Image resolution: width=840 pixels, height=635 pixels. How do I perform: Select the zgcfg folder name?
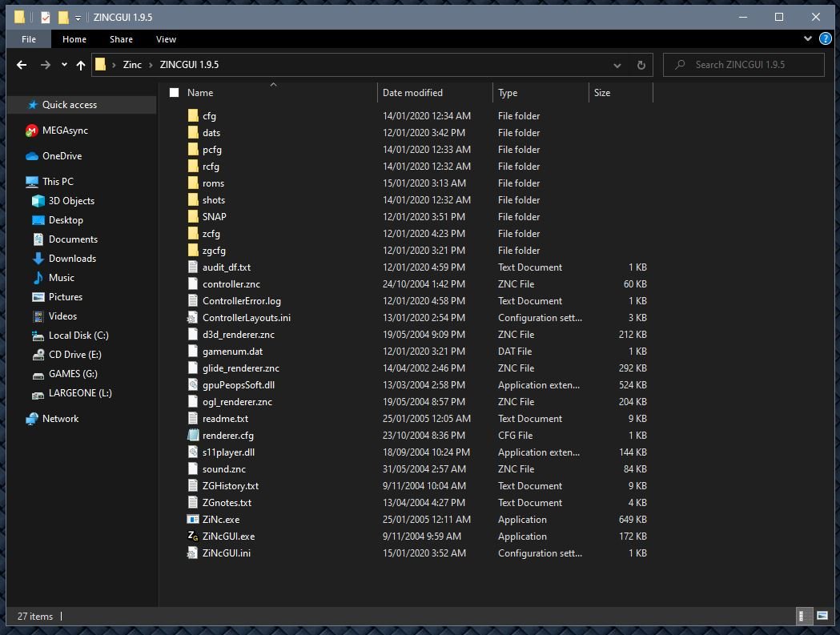tap(214, 251)
